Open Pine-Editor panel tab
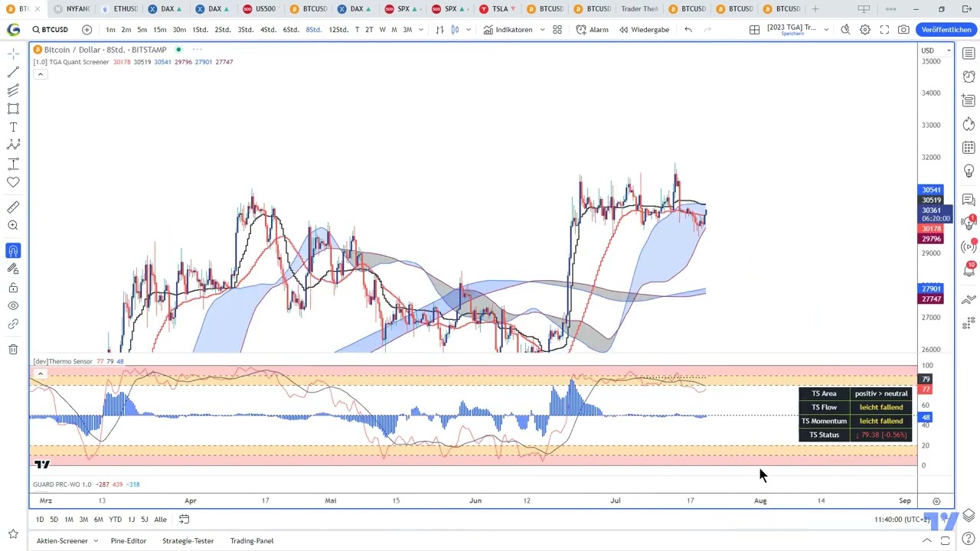Viewport: 980px width, 551px height. click(x=129, y=541)
